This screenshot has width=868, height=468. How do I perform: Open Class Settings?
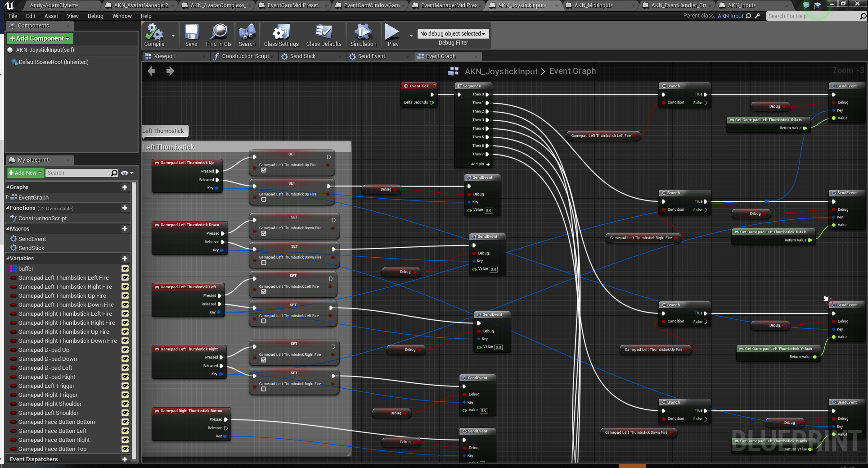[281, 35]
